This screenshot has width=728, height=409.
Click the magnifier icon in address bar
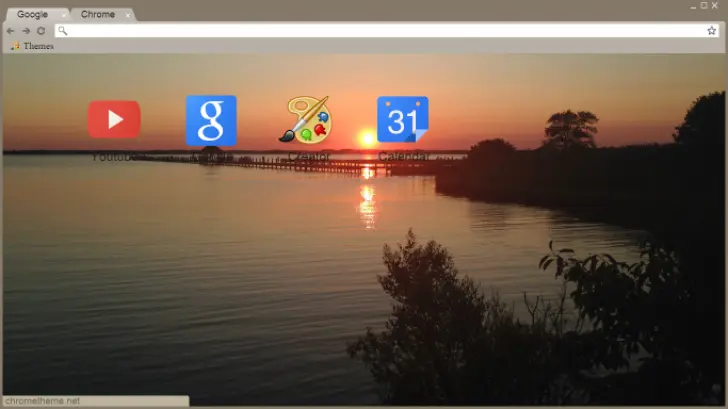tap(62, 31)
